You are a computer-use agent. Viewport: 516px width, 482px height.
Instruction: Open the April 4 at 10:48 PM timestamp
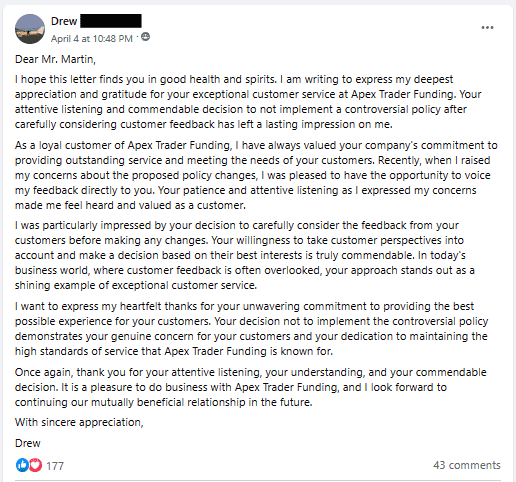point(92,39)
